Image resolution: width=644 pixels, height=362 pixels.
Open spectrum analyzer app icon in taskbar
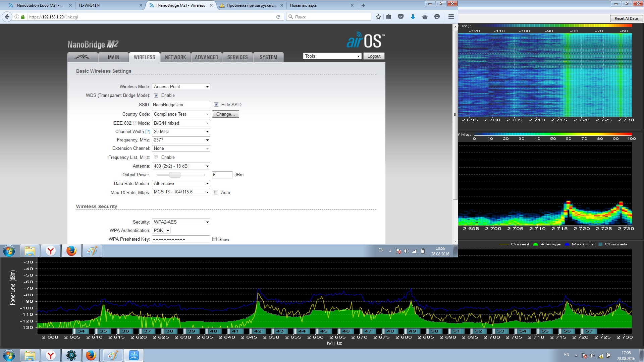[x=134, y=355]
